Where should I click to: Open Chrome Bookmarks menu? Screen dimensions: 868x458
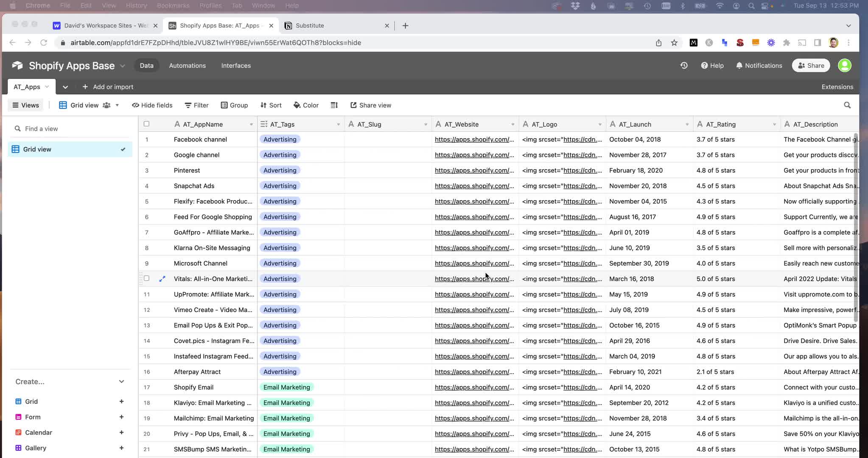[x=173, y=6]
